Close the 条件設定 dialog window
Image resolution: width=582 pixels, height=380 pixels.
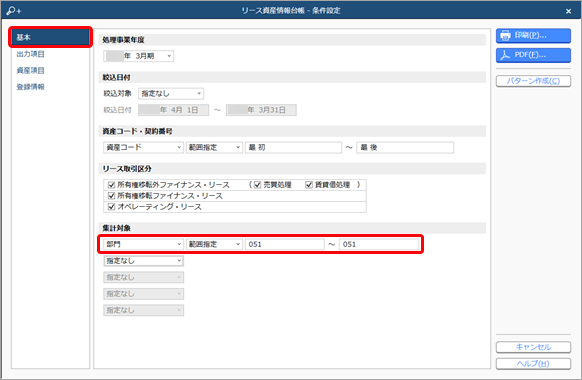(x=568, y=11)
